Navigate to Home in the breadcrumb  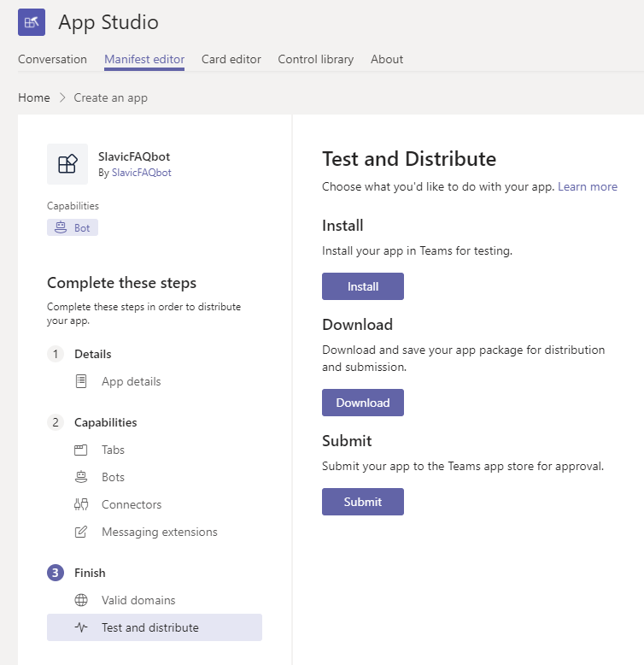[x=34, y=97]
